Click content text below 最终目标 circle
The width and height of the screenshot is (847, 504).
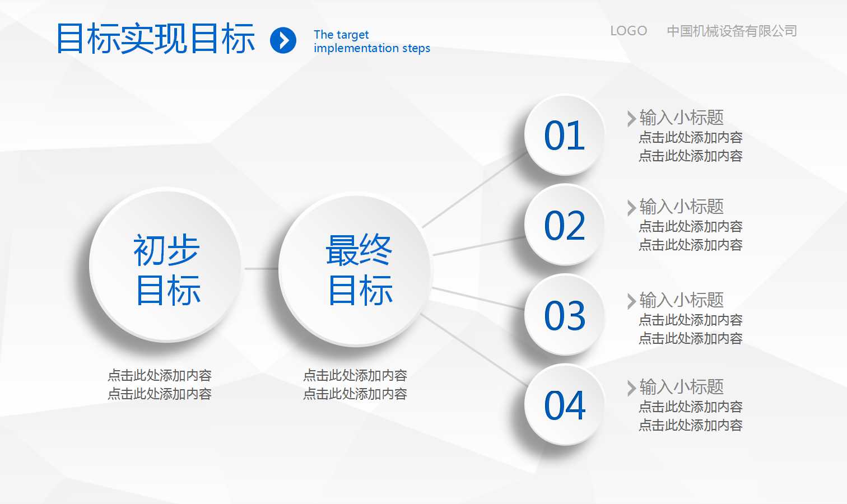pyautogui.click(x=355, y=385)
